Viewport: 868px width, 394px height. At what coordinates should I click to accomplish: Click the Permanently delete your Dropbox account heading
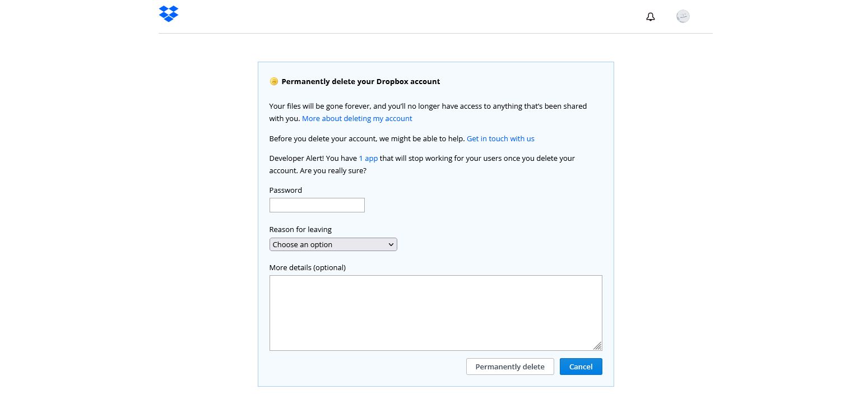pos(360,81)
